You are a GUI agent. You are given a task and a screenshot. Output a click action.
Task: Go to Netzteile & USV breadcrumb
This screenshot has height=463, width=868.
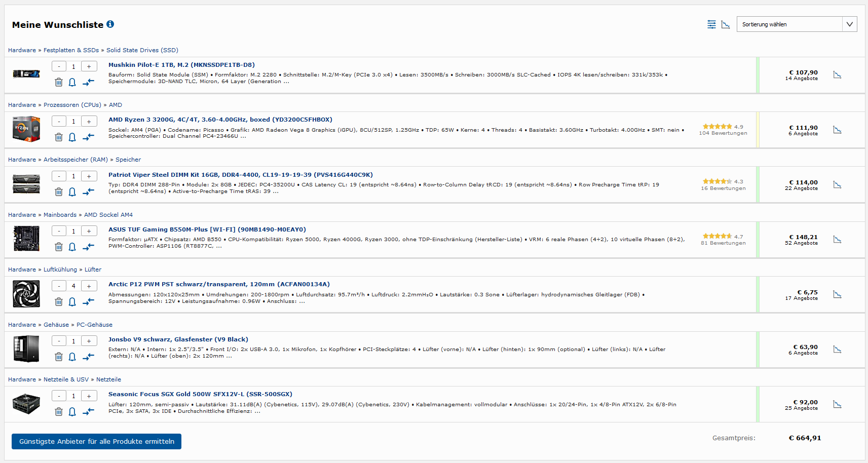tap(66, 379)
